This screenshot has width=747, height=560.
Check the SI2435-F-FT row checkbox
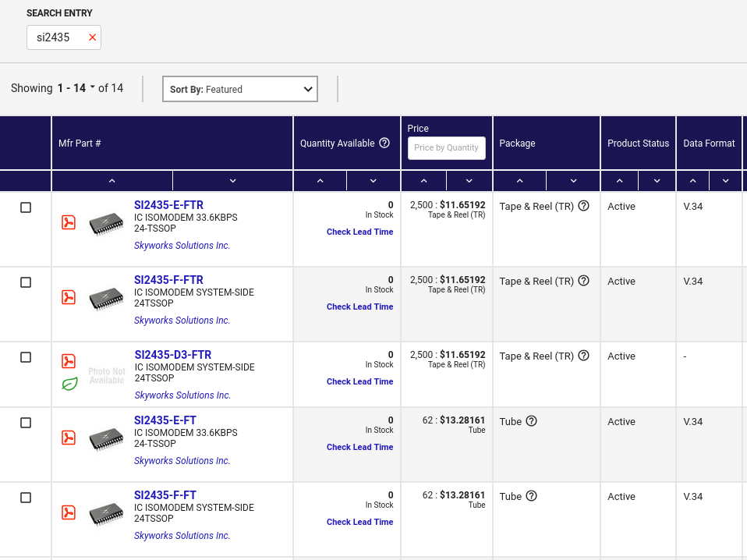tap(26, 498)
